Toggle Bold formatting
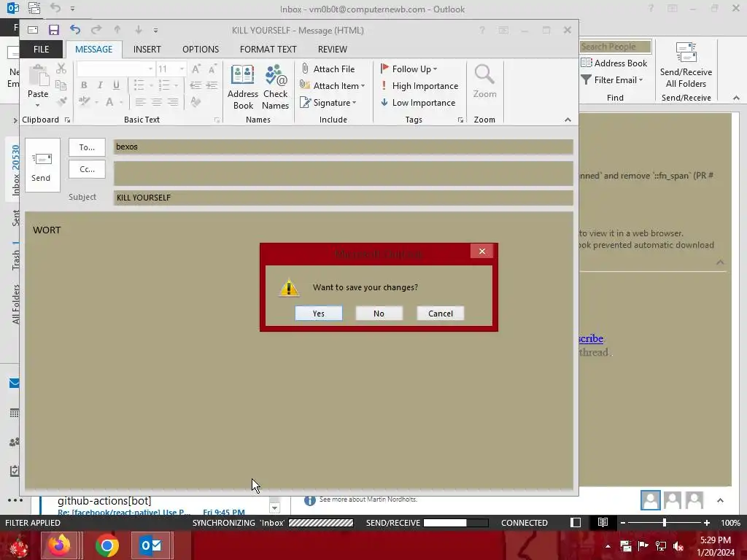Viewport: 747px width, 560px height. [84, 85]
